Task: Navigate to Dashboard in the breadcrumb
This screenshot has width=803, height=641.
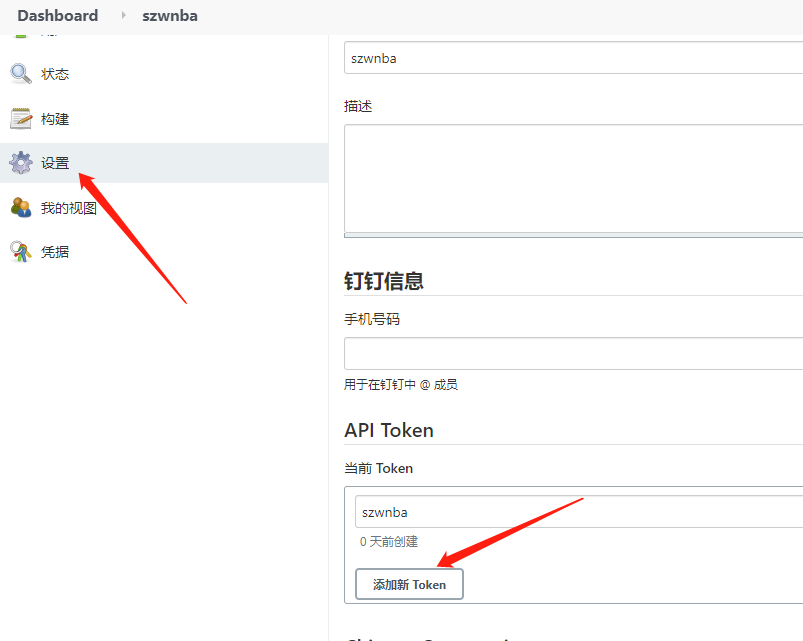Action: (x=58, y=15)
